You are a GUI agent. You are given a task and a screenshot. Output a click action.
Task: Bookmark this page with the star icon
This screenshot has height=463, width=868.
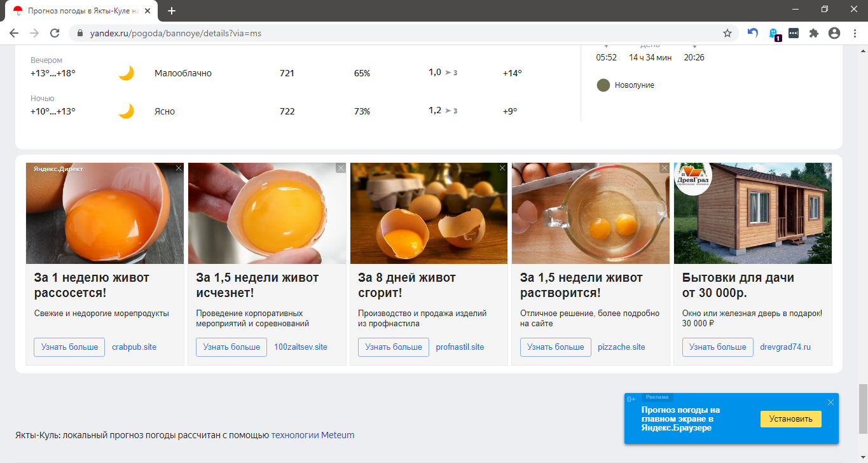(x=727, y=33)
